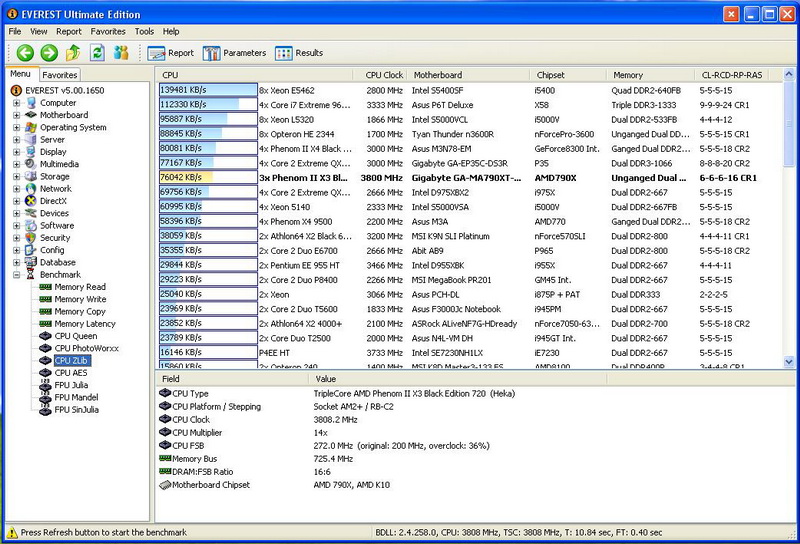Switch to the Favorites tab
The height and width of the screenshot is (544, 800).
coord(60,75)
